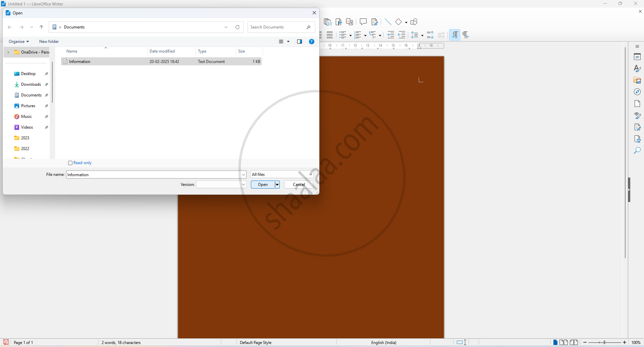This screenshot has width=644, height=347.
Task: Click the Refresh icon in address bar
Action: click(x=237, y=27)
